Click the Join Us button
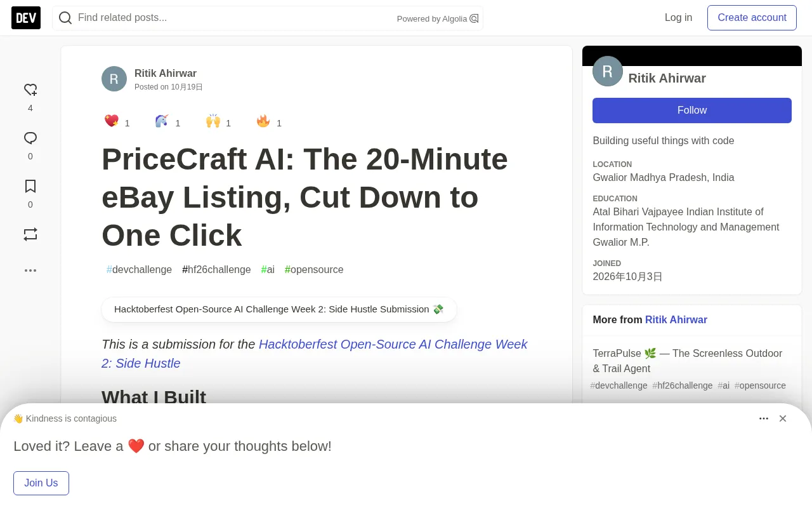812x508 pixels. (x=41, y=483)
